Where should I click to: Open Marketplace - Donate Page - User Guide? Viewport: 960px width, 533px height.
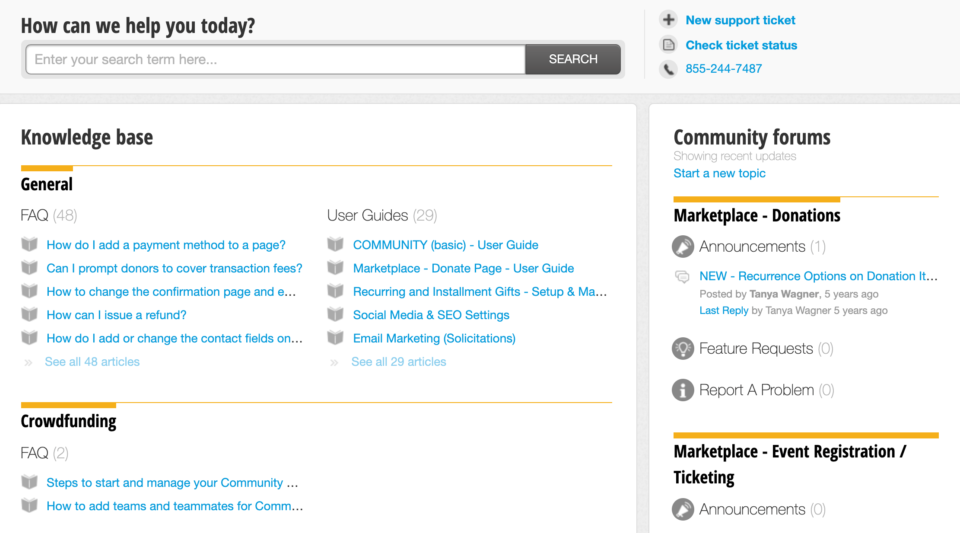click(463, 268)
